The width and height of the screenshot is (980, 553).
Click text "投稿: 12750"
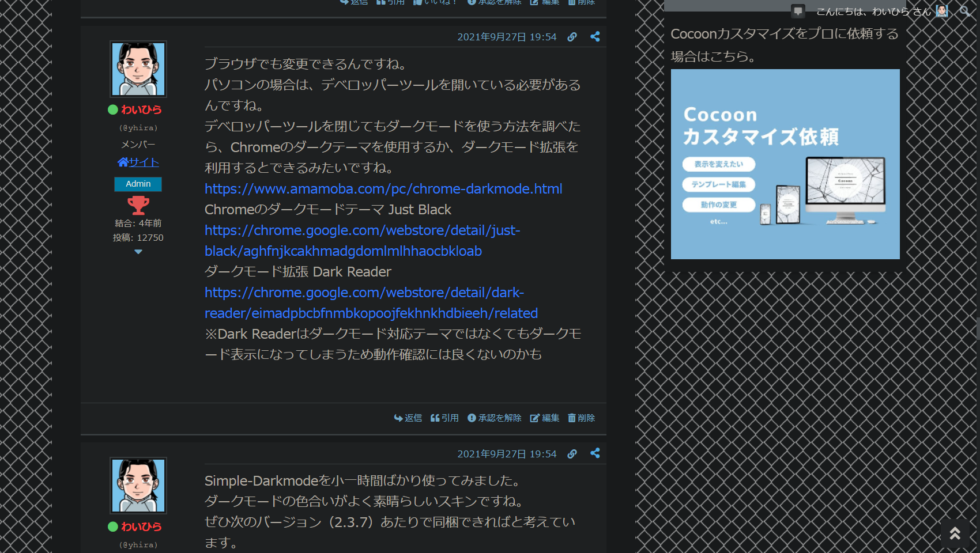[138, 238]
